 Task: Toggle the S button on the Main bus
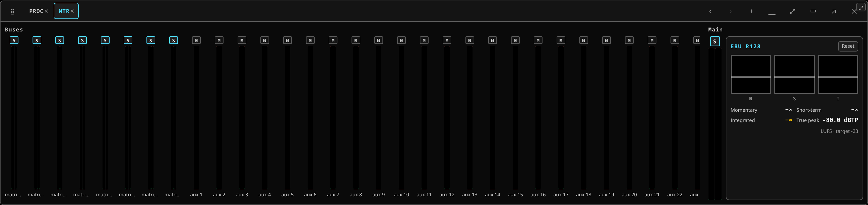coord(715,41)
